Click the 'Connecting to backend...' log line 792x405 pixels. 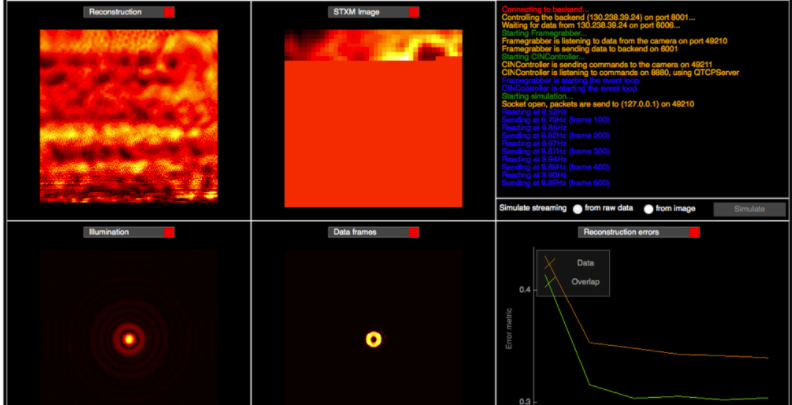click(545, 10)
